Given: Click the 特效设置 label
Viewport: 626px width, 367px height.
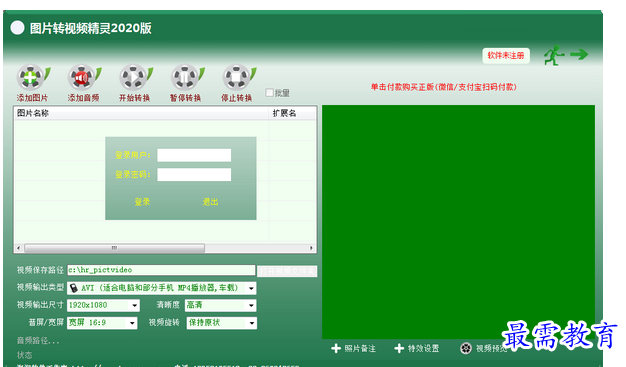Looking at the screenshot, I should 423,349.
